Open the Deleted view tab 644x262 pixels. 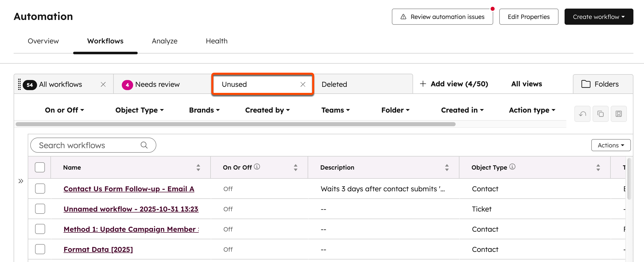coord(334,84)
